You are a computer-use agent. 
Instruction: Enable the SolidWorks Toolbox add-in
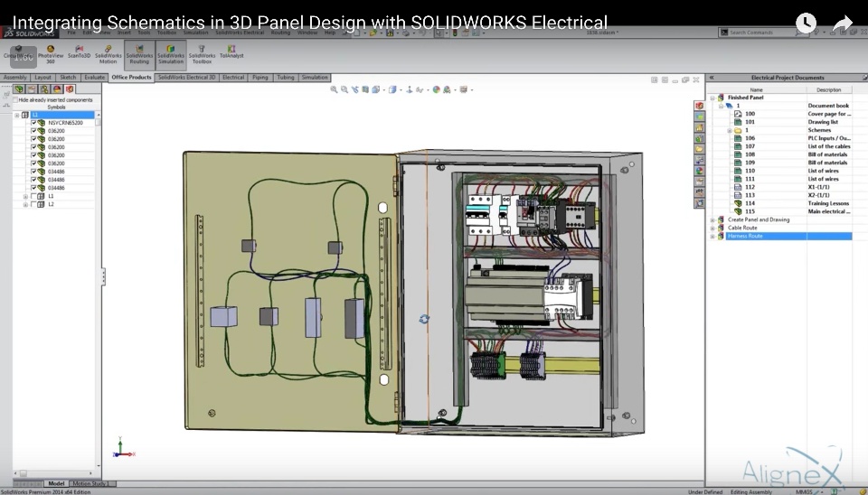(202, 54)
